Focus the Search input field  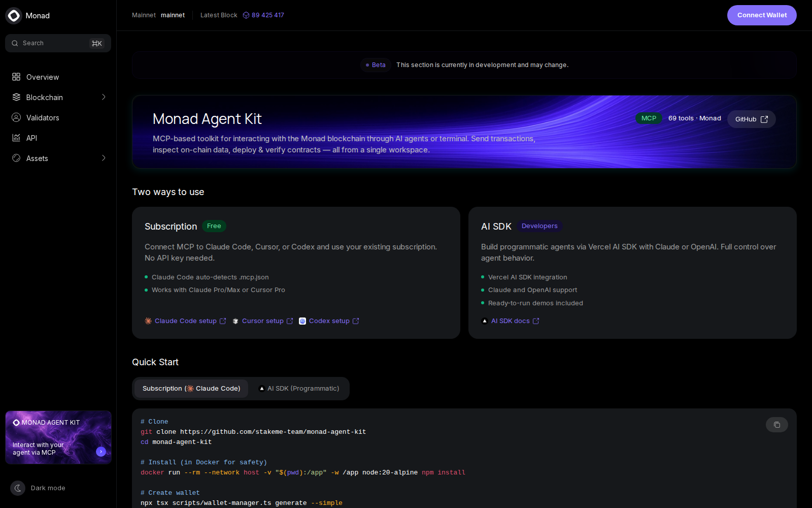point(58,43)
